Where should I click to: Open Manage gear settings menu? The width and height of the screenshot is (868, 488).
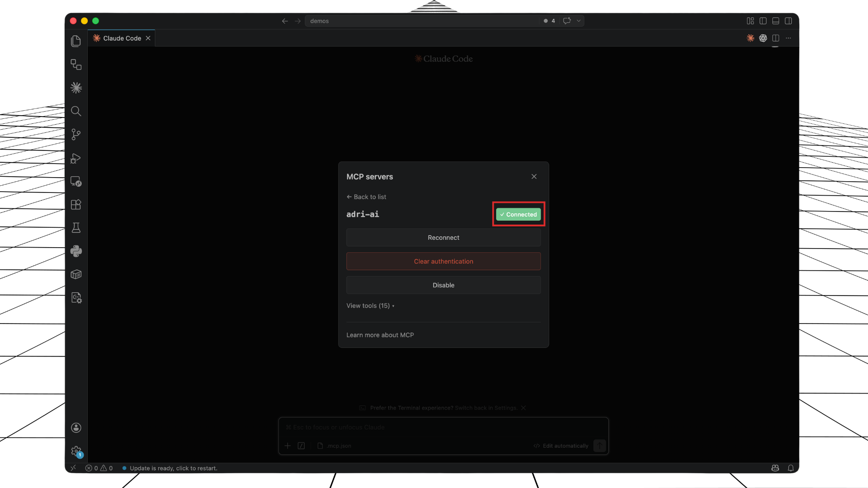(76, 451)
